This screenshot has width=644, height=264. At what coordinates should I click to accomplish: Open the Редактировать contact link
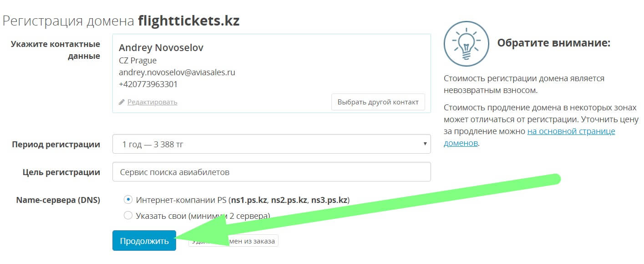click(152, 102)
